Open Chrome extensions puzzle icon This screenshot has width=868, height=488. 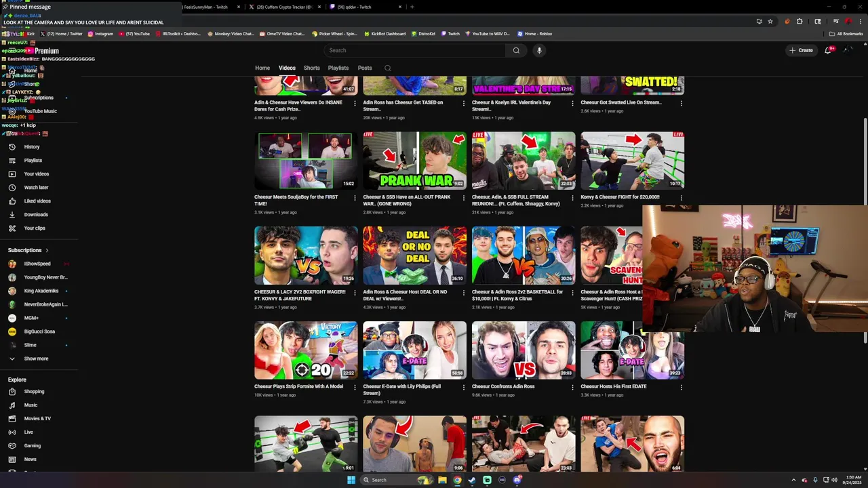pos(800,21)
